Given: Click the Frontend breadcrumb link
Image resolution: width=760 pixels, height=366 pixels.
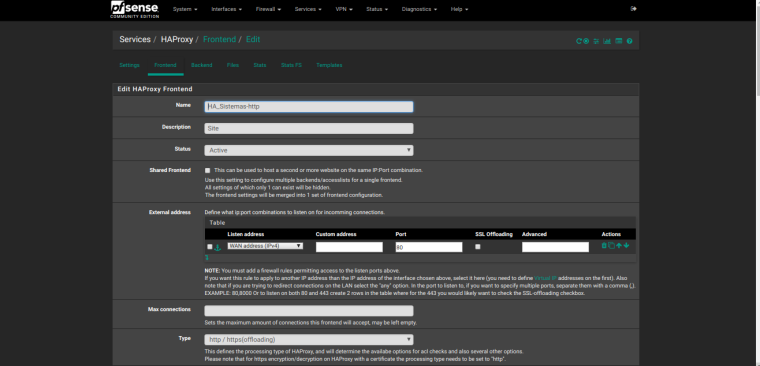Looking at the screenshot, I should (x=220, y=39).
